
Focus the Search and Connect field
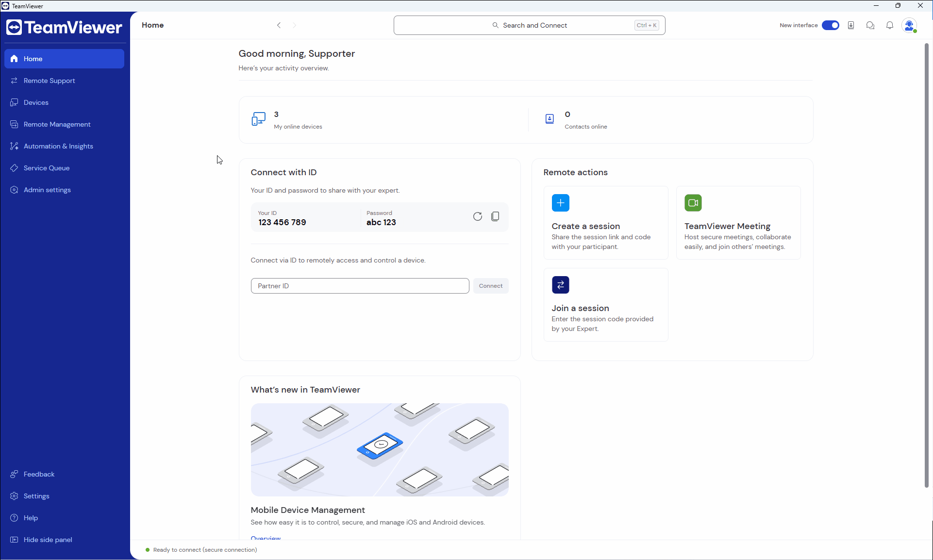click(529, 25)
